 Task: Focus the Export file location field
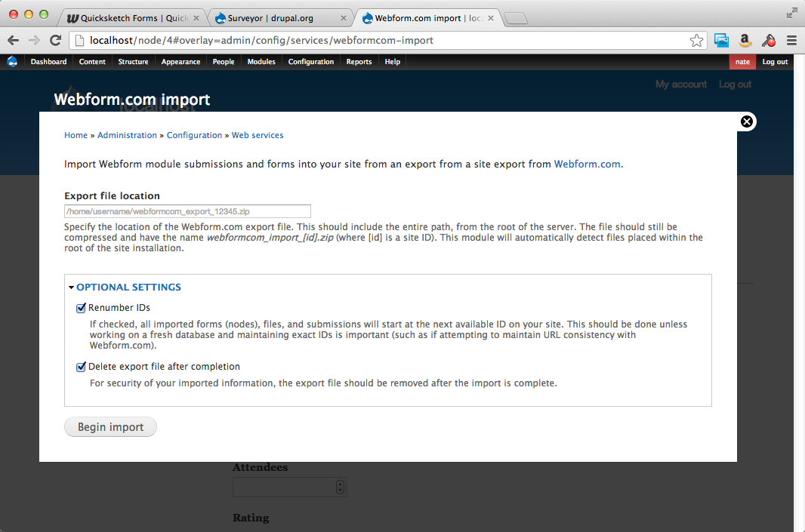pos(187,211)
